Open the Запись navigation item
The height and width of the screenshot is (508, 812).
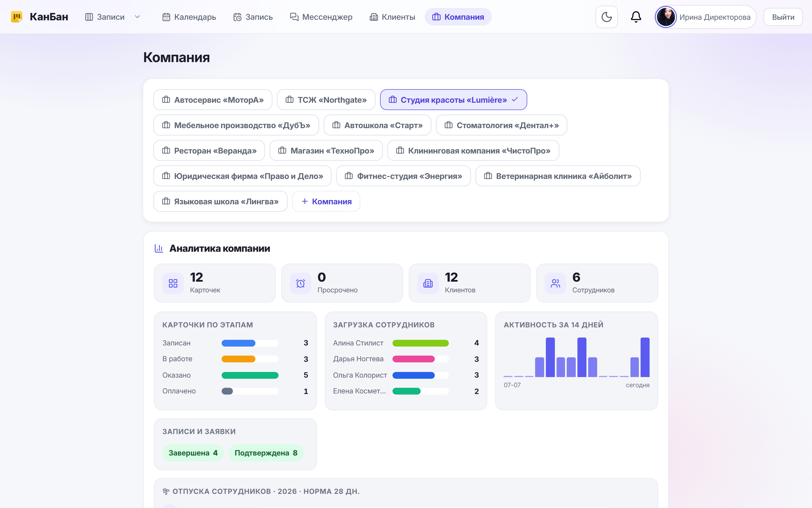[253, 17]
